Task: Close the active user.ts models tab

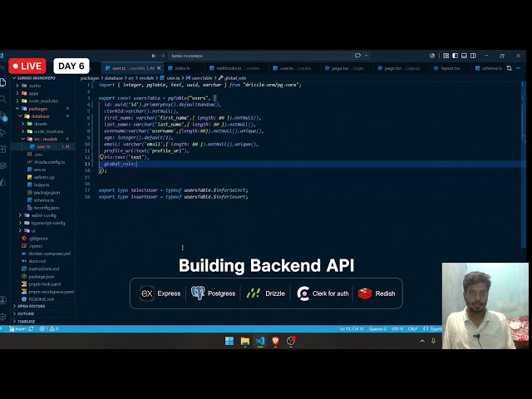Action: 159,68
